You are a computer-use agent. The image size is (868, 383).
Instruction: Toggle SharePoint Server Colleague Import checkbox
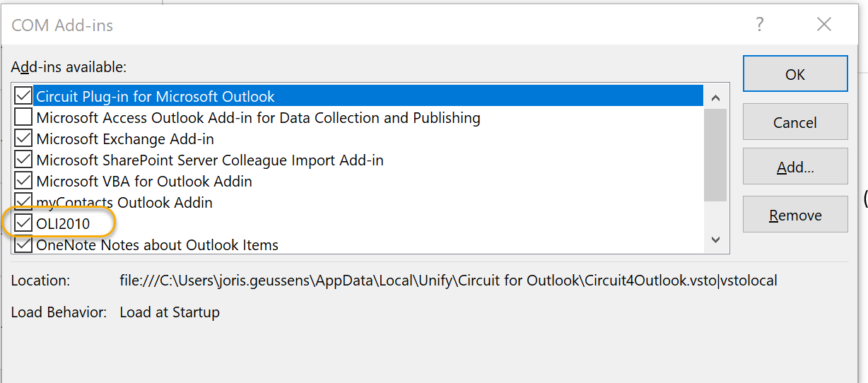point(23,159)
